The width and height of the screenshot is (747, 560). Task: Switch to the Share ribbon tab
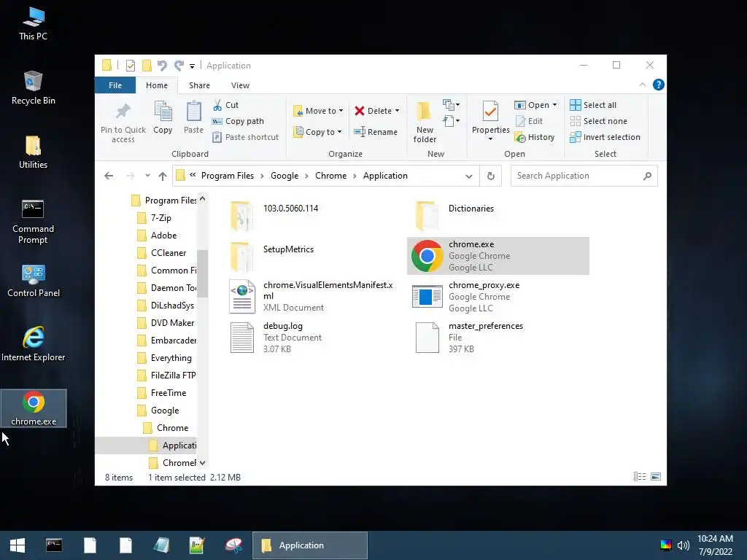tap(199, 85)
